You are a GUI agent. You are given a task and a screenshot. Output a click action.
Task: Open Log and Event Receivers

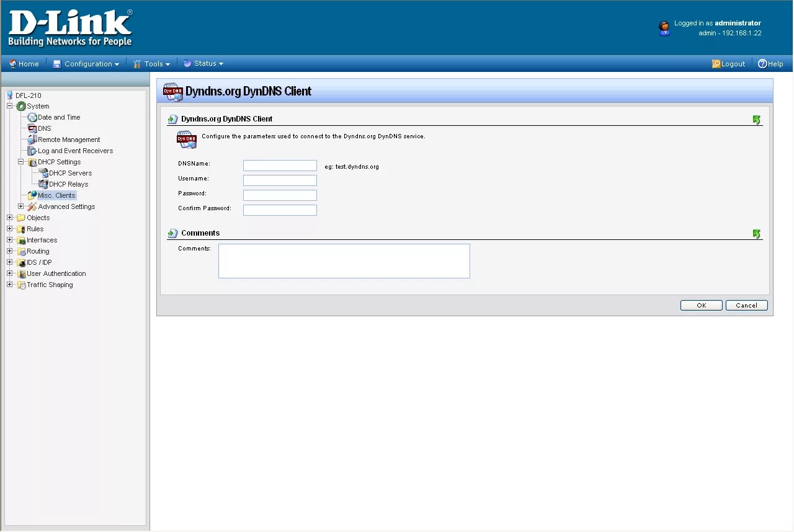[76, 151]
